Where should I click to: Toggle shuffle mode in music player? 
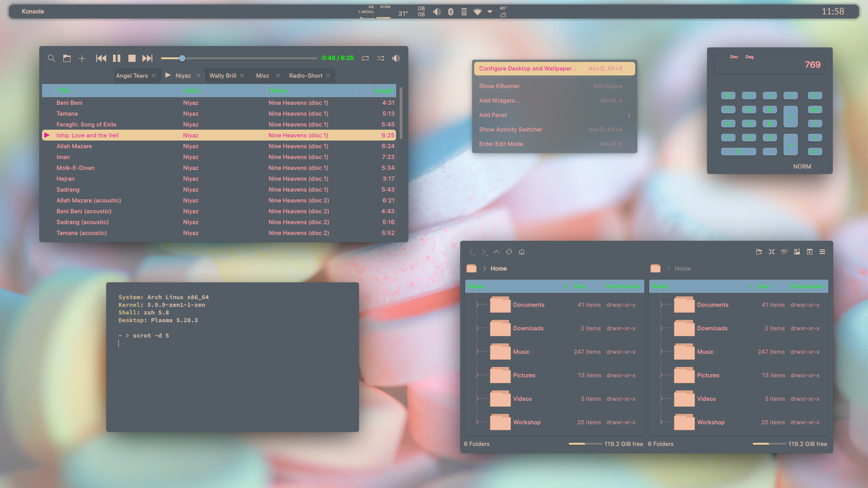tap(381, 58)
